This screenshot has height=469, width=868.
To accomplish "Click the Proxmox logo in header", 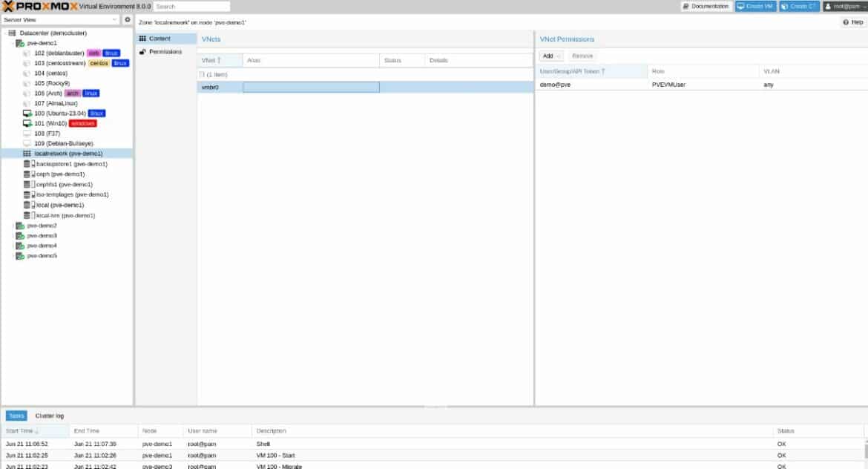I will [40, 7].
